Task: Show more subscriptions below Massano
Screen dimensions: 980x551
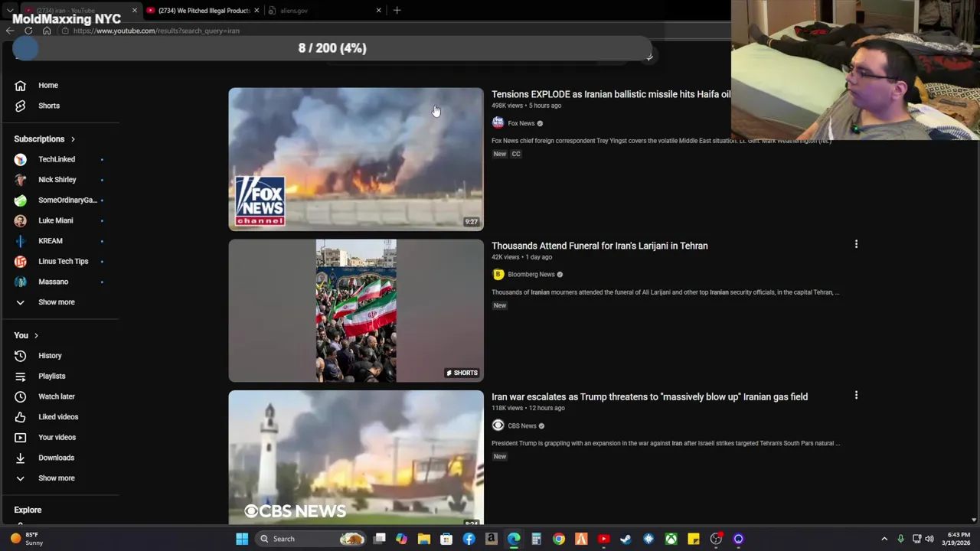Action: click(x=56, y=302)
